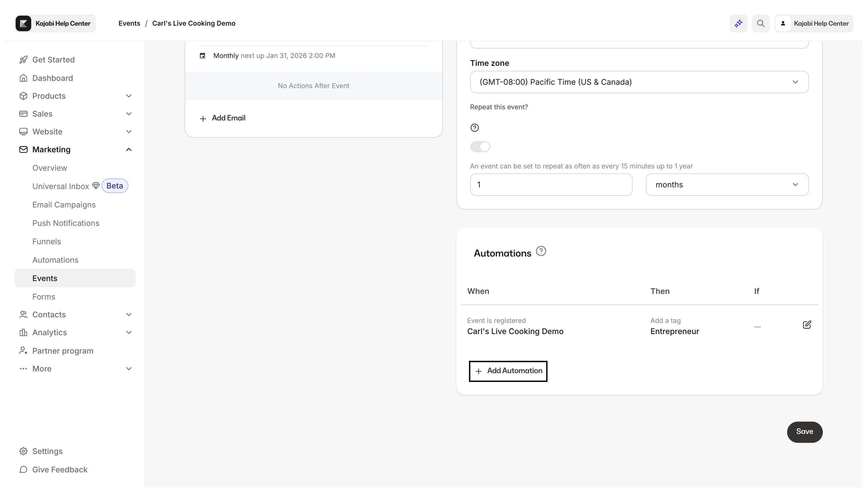This screenshot has height=493, width=868.
Task: Edit the Entrepreneur tag automation with the pencil icon
Action: click(x=807, y=324)
